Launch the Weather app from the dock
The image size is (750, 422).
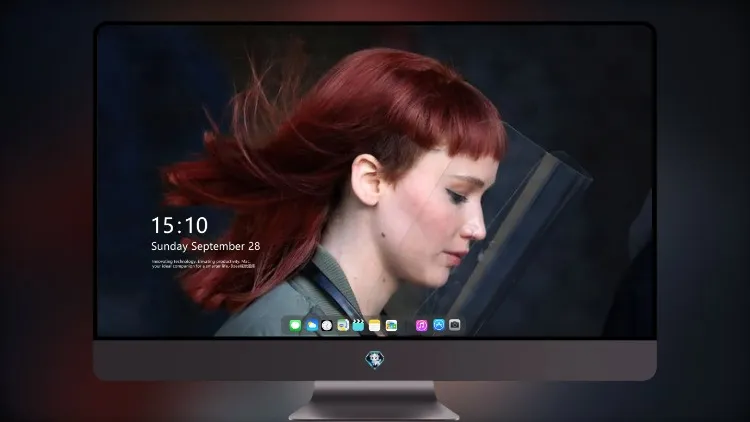(x=311, y=326)
